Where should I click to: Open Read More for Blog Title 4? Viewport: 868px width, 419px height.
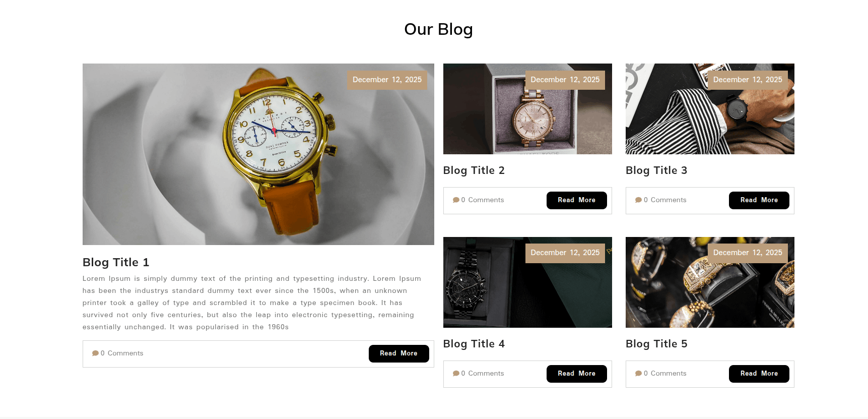[x=576, y=374]
